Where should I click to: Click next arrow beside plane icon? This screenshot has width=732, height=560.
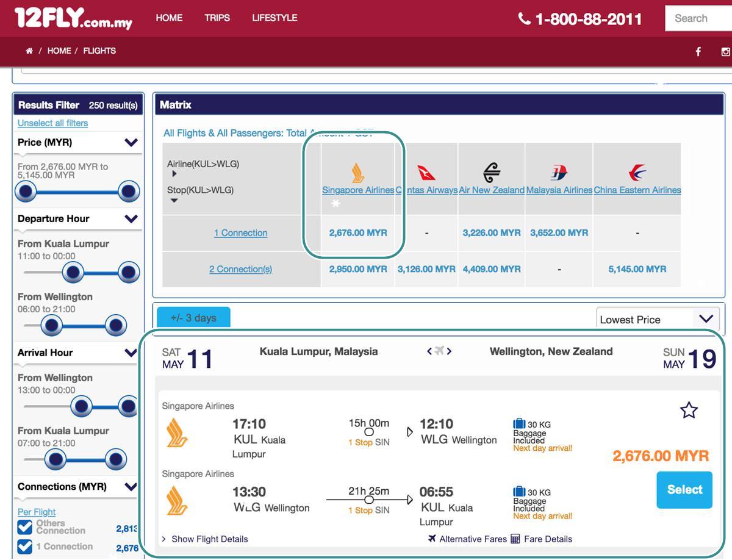(450, 351)
